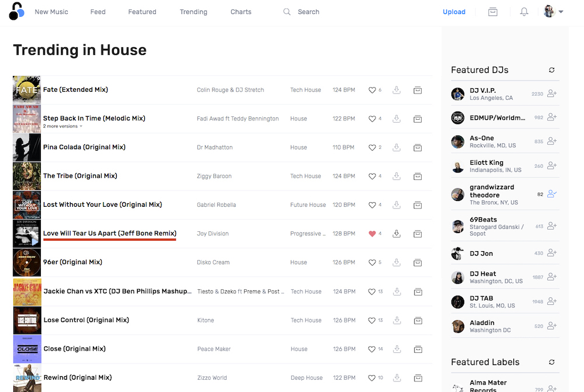Screen dimensions: 584x392
Task: Click the Fate album artwork
Action: point(27,90)
